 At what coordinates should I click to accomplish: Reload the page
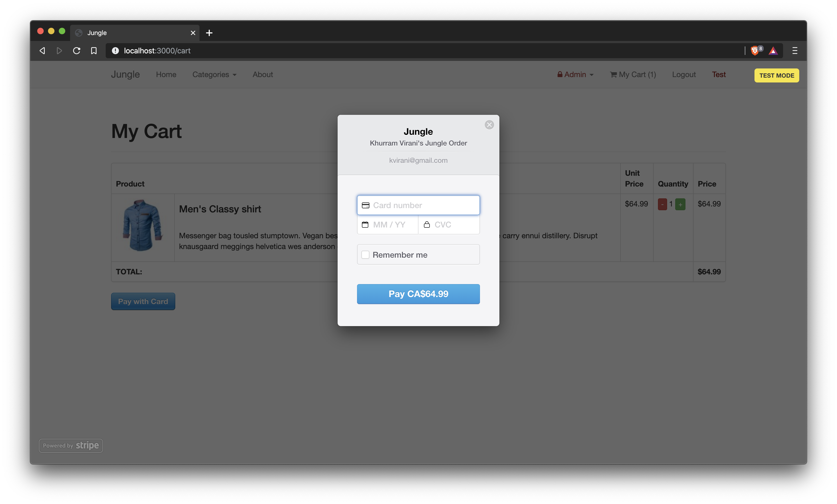tap(76, 51)
